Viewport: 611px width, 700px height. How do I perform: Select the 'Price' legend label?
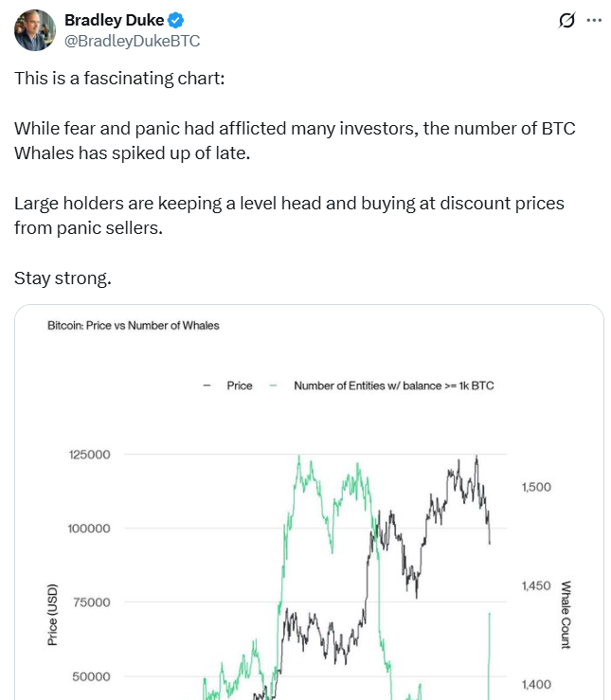240,386
